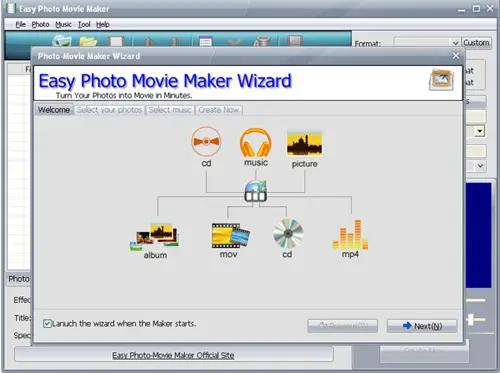Open the Music menu
500x373 pixels.
[63, 24]
